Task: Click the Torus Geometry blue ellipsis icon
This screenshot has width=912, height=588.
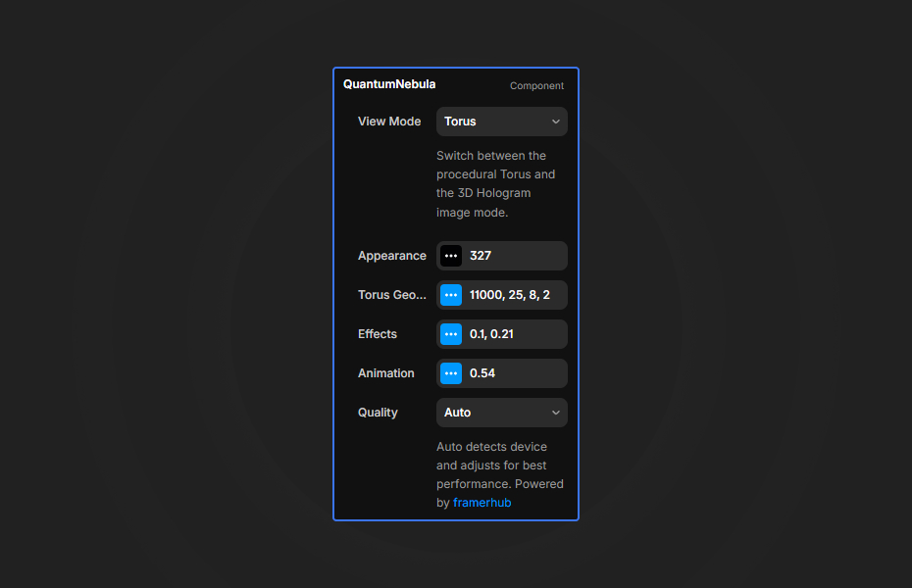Action: 450,295
